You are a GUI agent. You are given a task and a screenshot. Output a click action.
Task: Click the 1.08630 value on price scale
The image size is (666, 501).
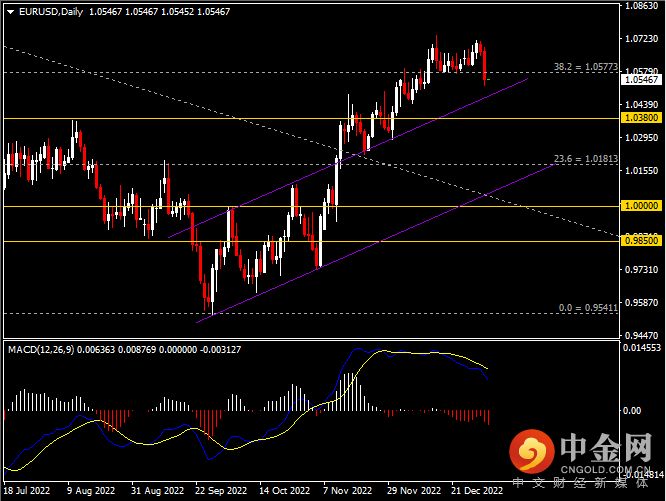(x=640, y=6)
